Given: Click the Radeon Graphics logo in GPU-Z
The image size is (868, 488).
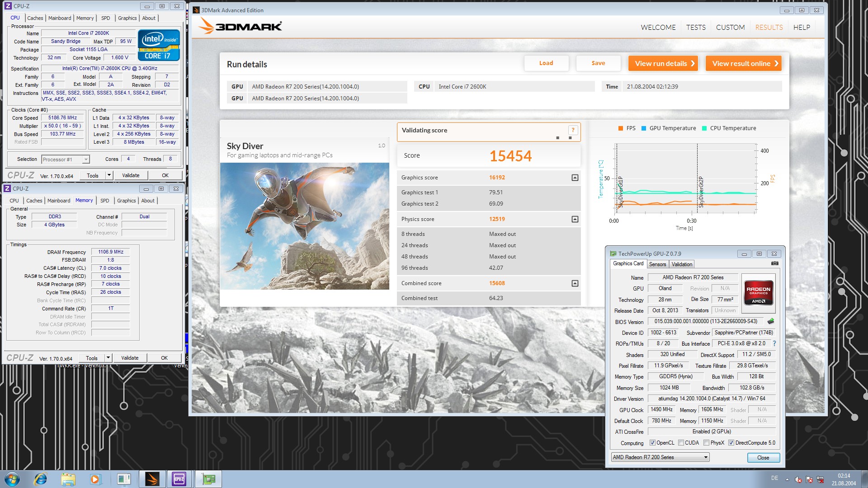Looking at the screenshot, I should coord(759,292).
